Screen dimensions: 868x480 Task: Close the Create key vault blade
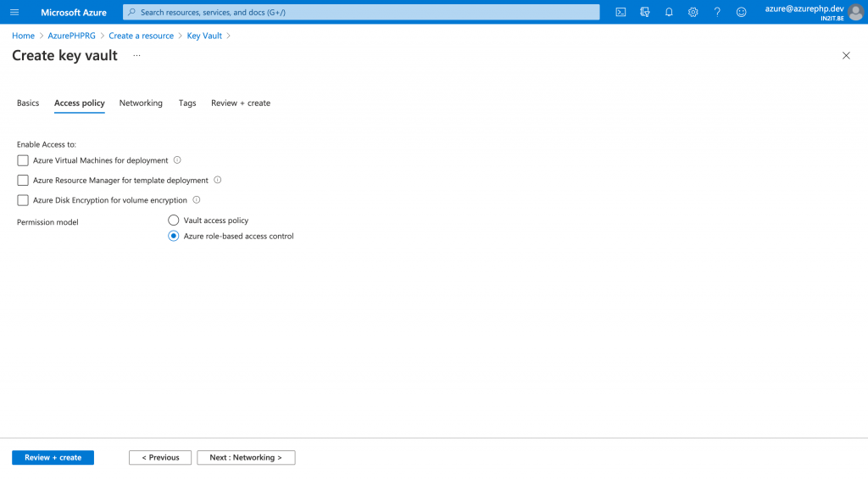(x=846, y=55)
